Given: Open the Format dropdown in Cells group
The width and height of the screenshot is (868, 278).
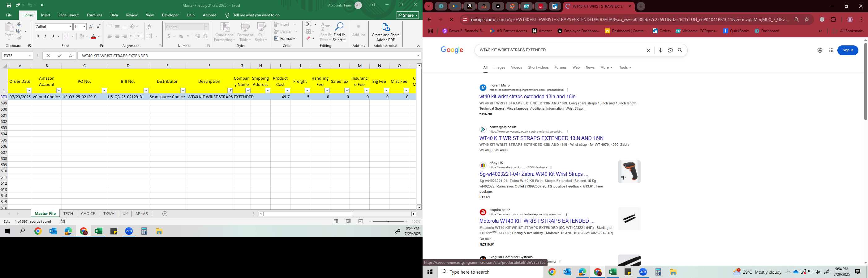Looking at the screenshot, I should (x=285, y=38).
